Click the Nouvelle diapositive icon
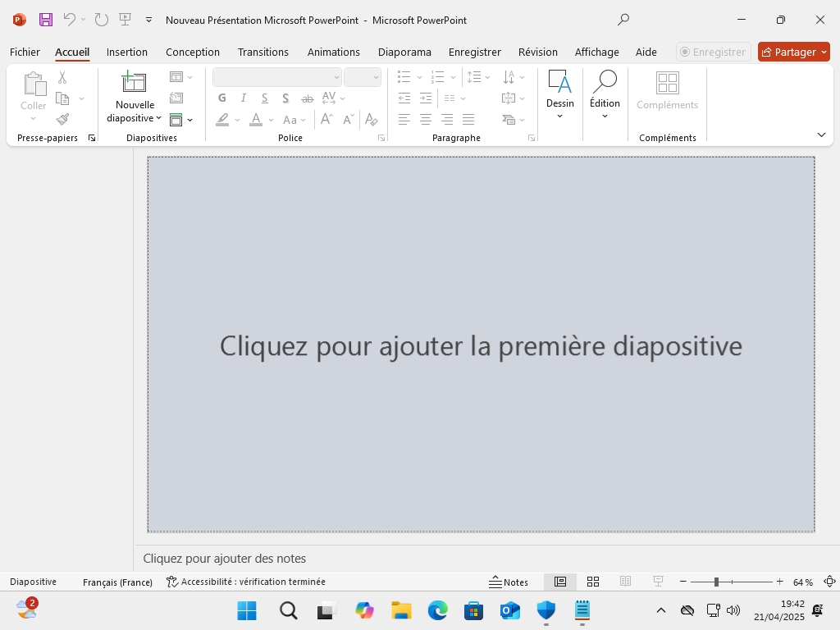Image resolution: width=840 pixels, height=630 pixels. pos(134,82)
